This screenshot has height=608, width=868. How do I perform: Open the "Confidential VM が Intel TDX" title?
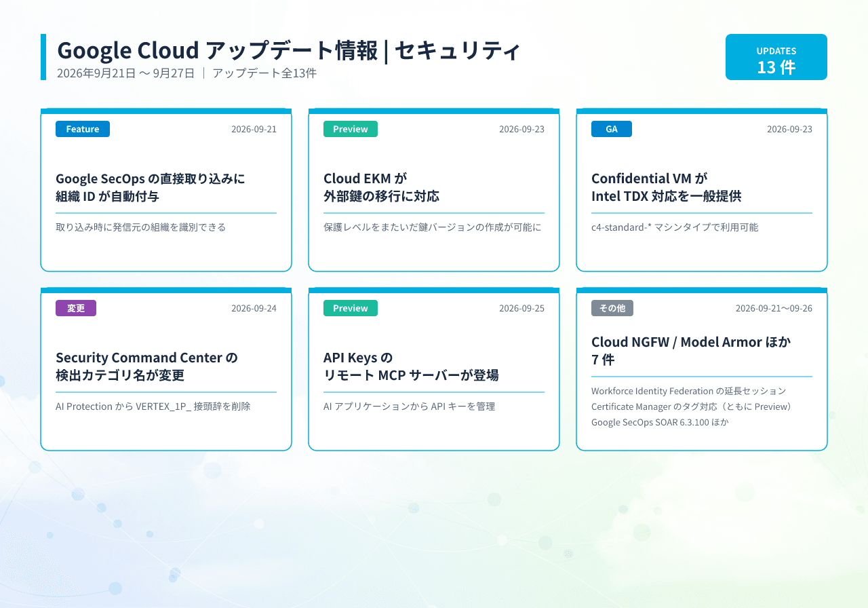coord(666,187)
